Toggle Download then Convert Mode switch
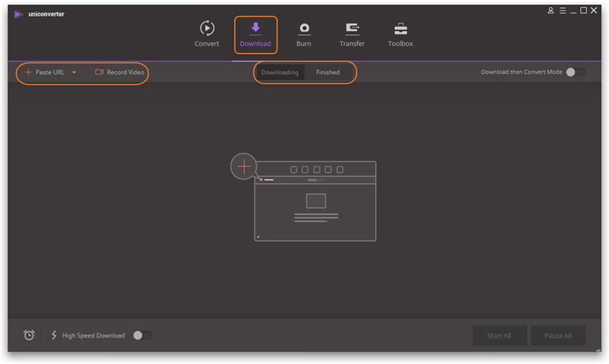The image size is (609, 364). coord(575,72)
